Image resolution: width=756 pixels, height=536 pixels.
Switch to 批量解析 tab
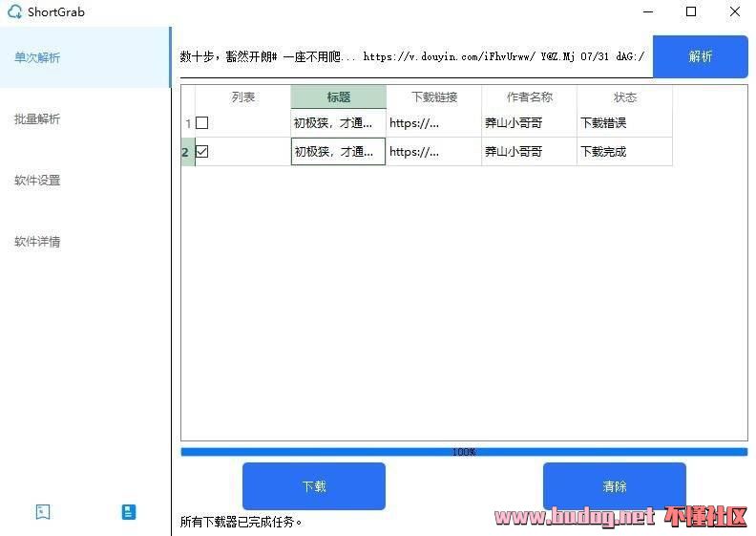[85, 118]
